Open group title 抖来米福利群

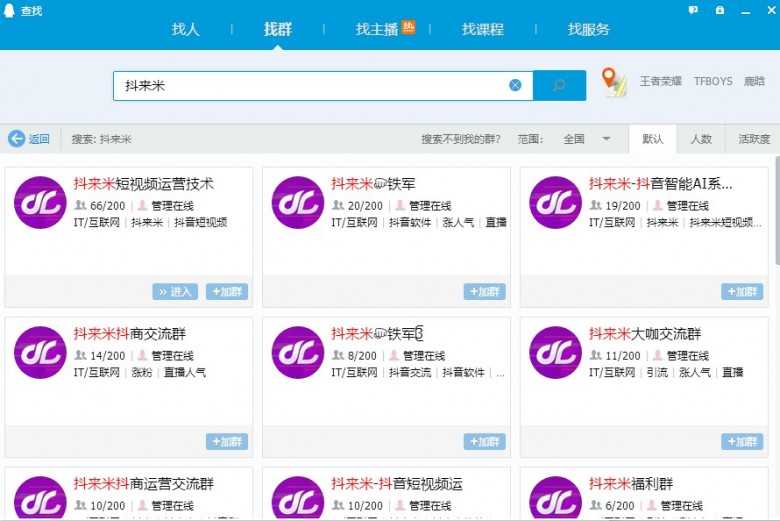click(x=631, y=483)
